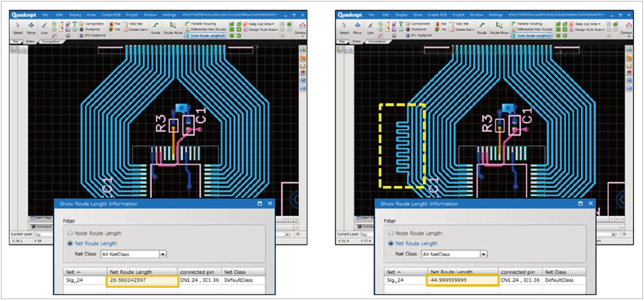Place a Pad using left window toolbar
Screen dimensions: 644x301
tap(114, 24)
